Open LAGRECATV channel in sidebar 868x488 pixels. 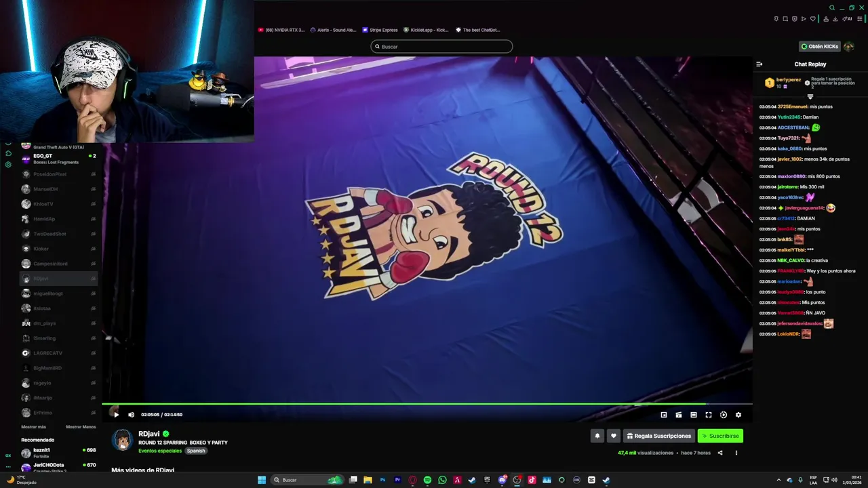[59, 353]
